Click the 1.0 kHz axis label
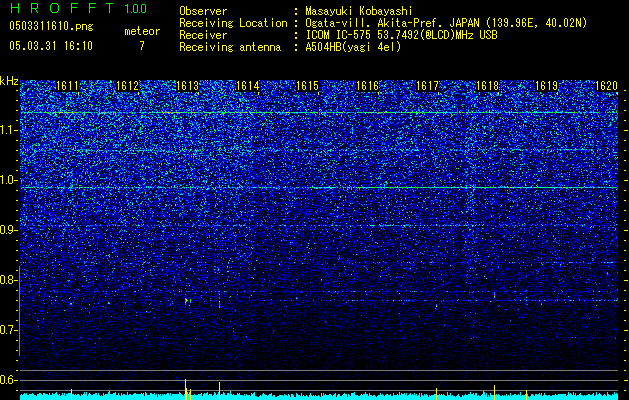This screenshot has height=400, width=629. point(9,180)
